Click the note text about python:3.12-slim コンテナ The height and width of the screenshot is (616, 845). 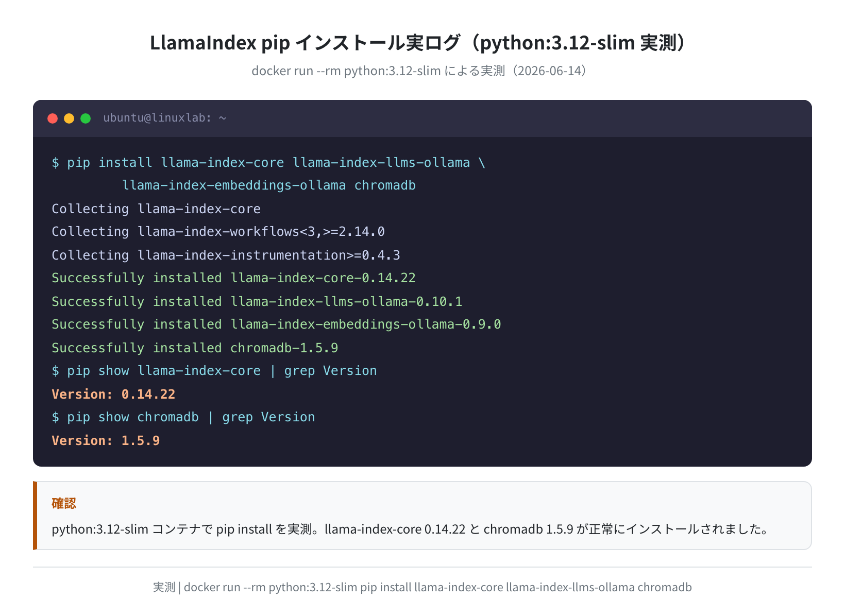[411, 529]
